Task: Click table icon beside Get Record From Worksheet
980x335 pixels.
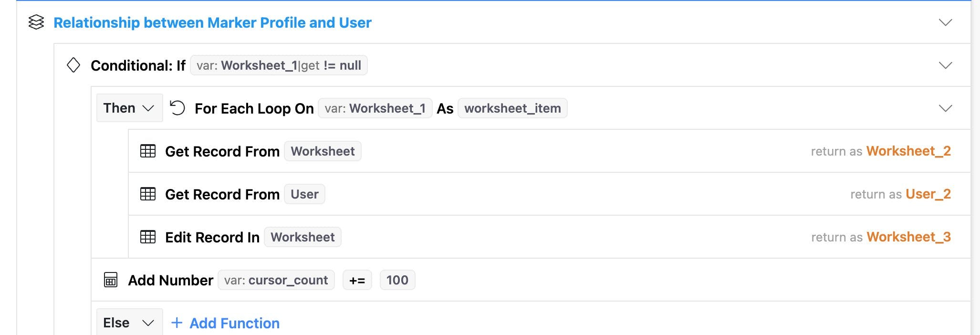Action: (148, 151)
